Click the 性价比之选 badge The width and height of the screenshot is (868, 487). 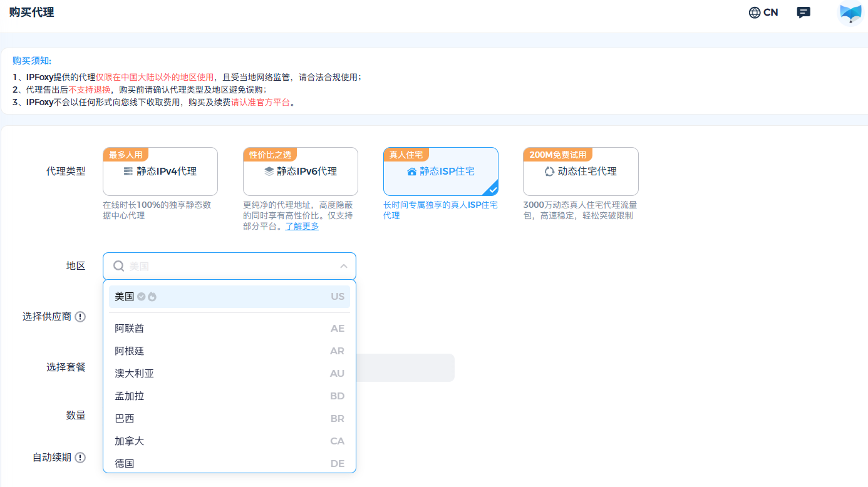[x=270, y=155]
